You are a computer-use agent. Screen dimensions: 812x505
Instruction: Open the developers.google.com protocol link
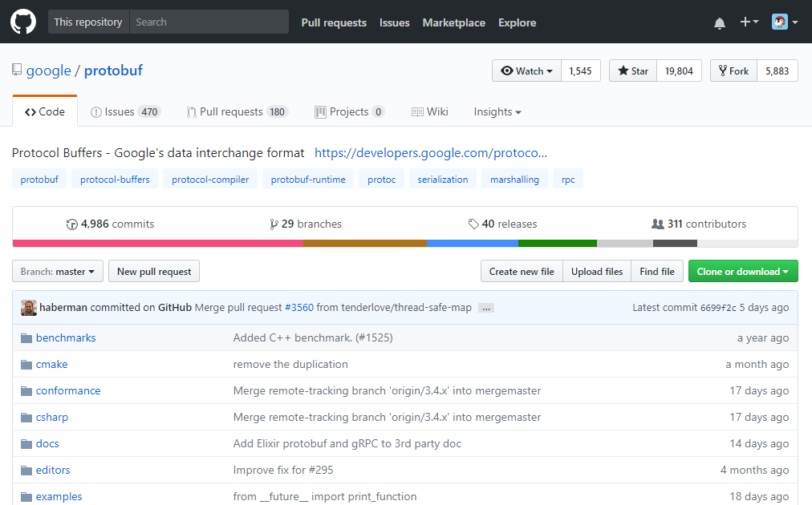[x=431, y=153]
